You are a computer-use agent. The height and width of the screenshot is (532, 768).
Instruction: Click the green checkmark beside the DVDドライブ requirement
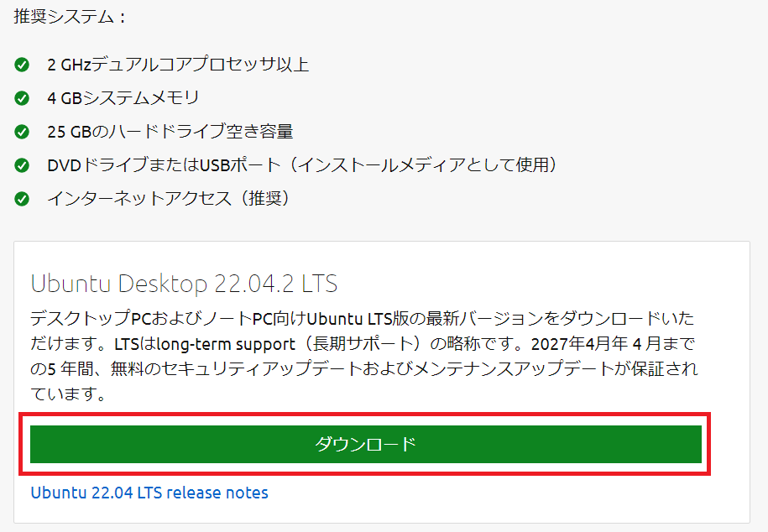22,165
